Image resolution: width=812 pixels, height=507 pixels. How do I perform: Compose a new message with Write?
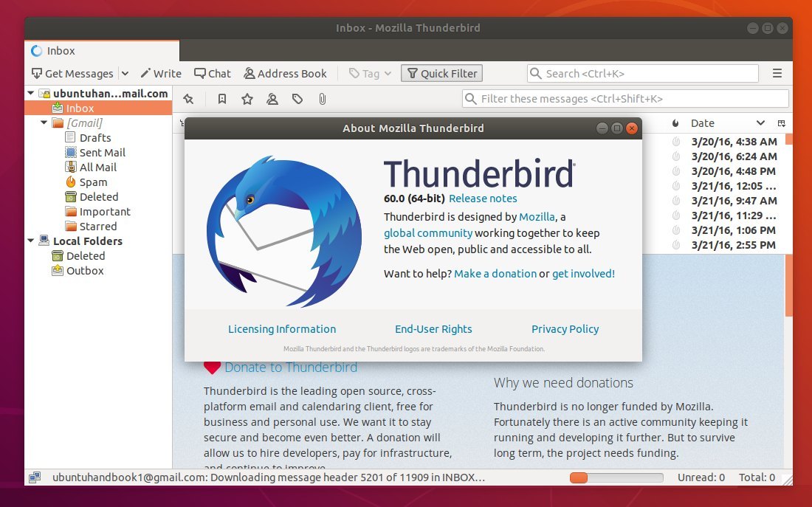[x=161, y=74]
